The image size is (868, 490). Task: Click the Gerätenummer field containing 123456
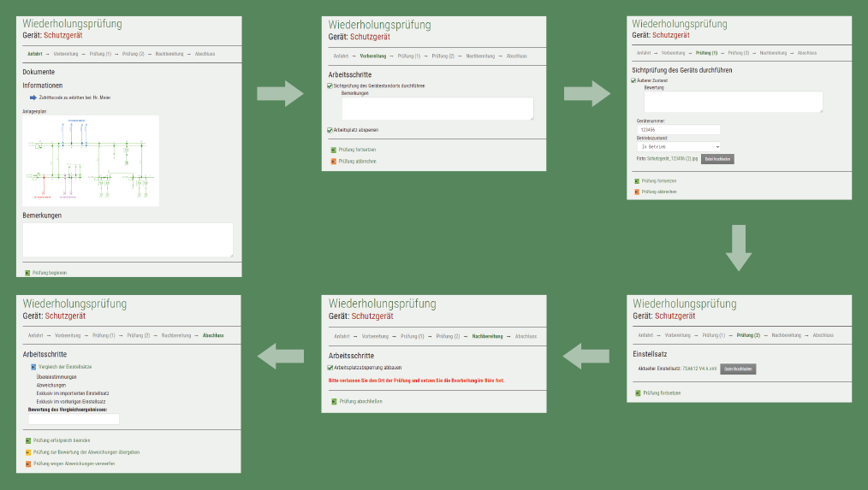point(681,130)
